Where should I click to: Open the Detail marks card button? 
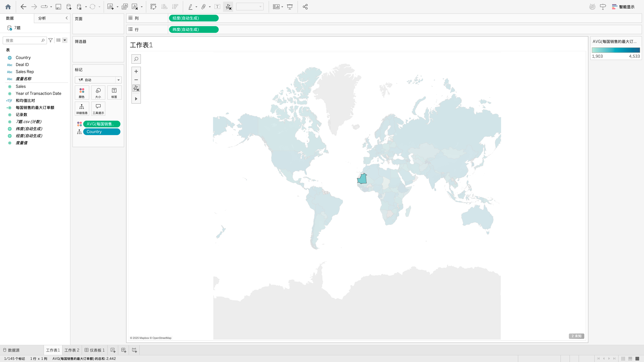click(x=82, y=109)
